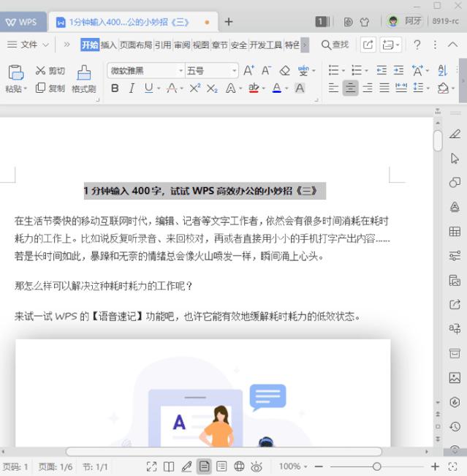Clear formatting with eraser icon

click(x=284, y=71)
